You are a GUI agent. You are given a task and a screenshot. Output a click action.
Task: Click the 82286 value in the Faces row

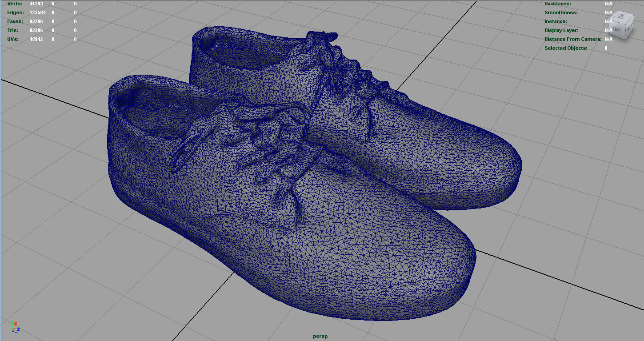point(36,21)
